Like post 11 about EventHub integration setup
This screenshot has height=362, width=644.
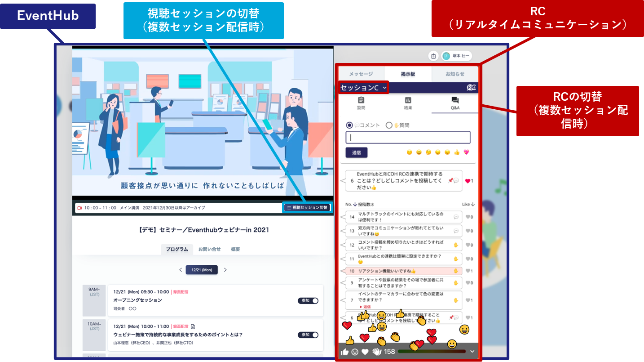coord(468,259)
